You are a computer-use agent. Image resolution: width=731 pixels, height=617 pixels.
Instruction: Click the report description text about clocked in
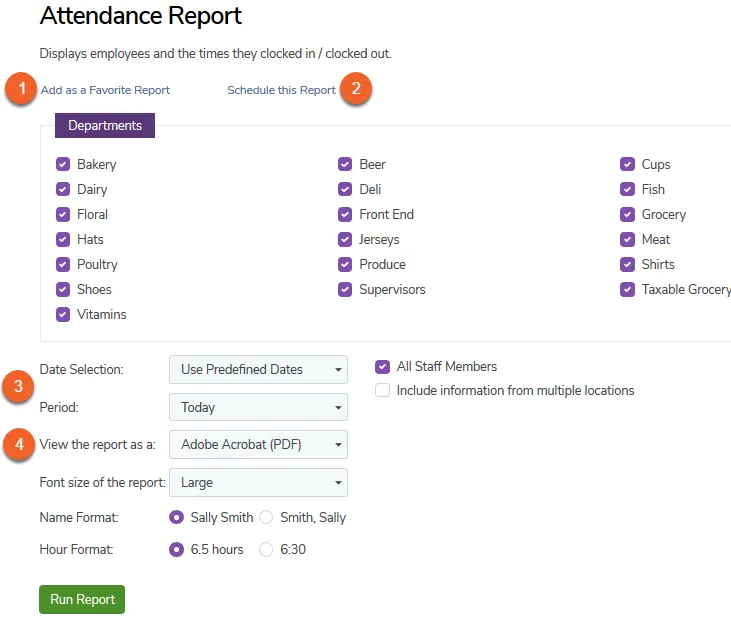tap(215, 54)
